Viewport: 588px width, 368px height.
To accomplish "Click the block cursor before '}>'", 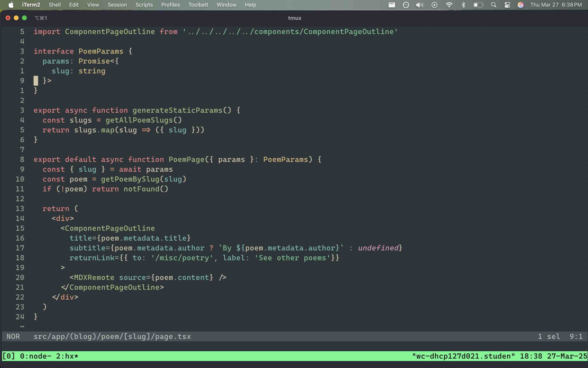I will (36, 81).
